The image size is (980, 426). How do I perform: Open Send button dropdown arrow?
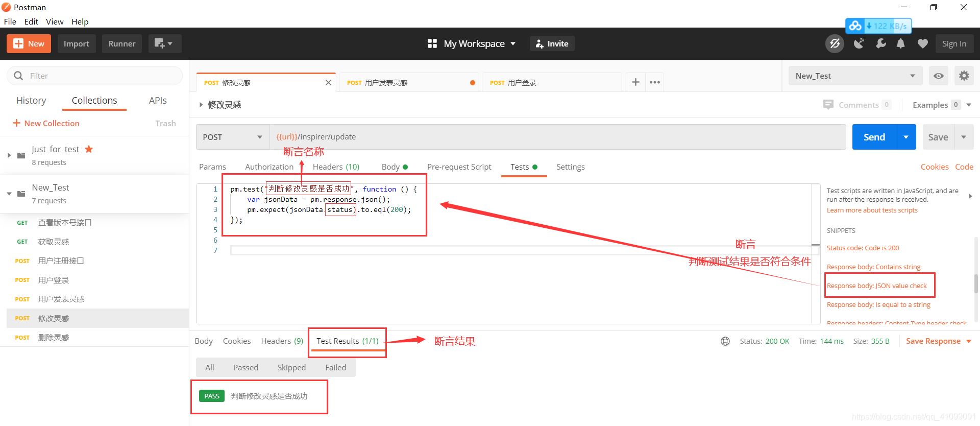(906, 137)
